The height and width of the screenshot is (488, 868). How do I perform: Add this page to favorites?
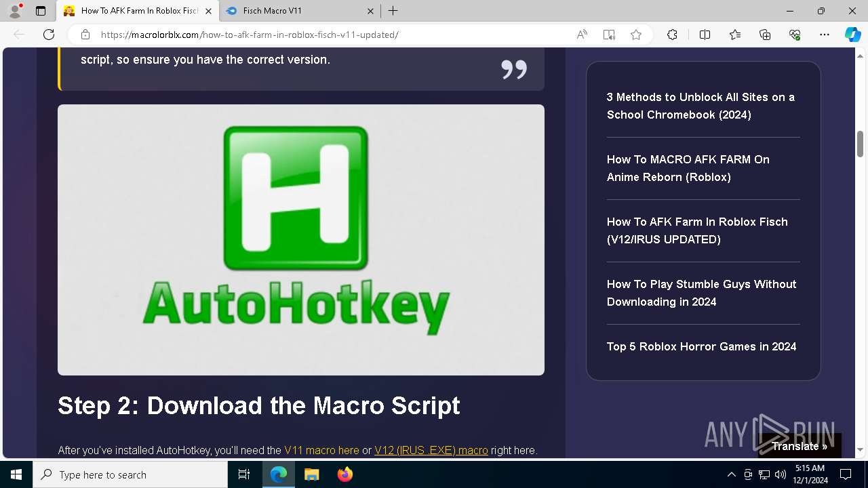click(x=636, y=35)
